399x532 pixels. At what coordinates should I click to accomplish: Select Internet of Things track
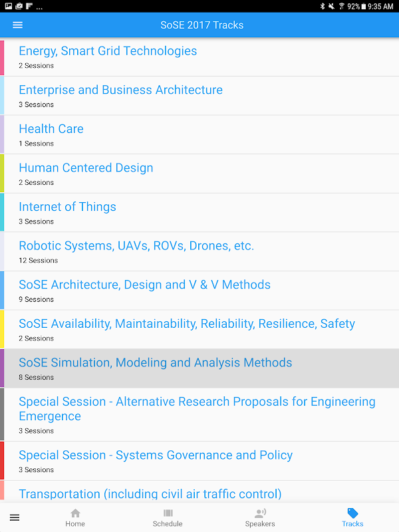(67, 207)
